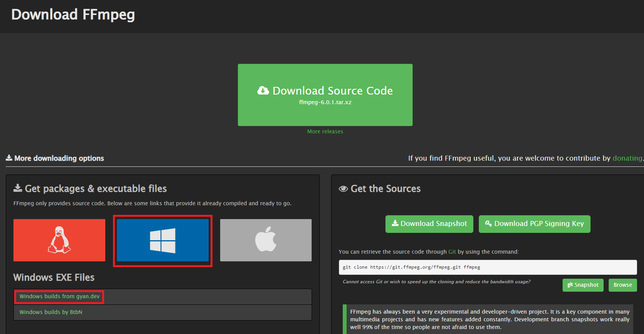The width and height of the screenshot is (644, 334).
Task: Open Windows builds from gyan.dev
Action: click(60, 296)
